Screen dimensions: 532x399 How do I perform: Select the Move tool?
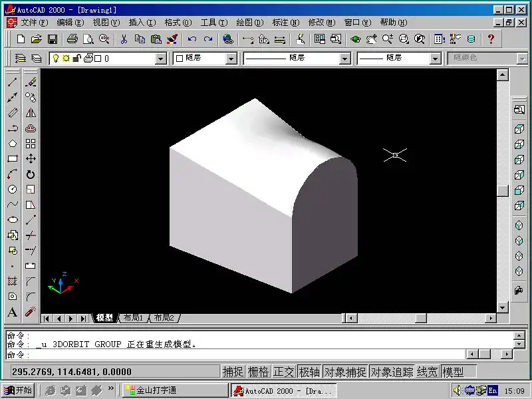coord(31,159)
